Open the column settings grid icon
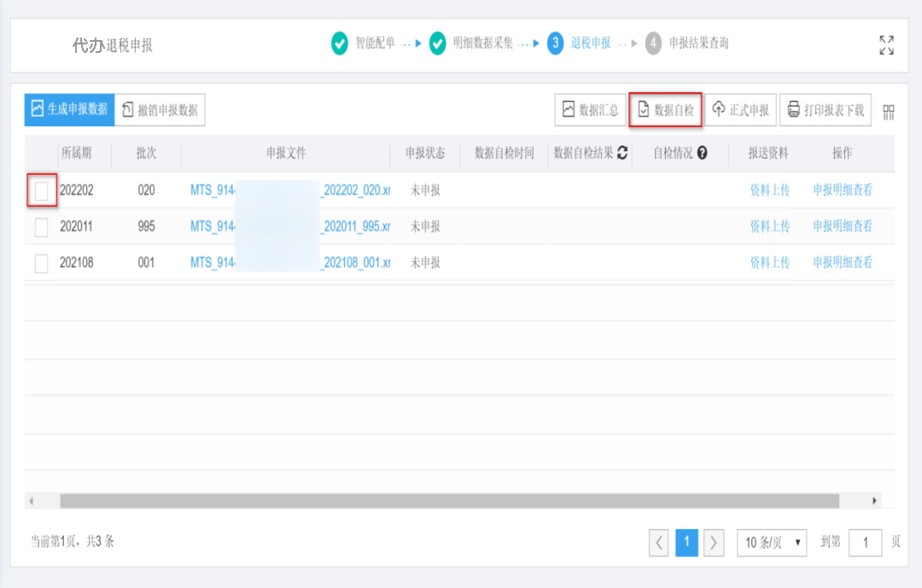This screenshot has height=588, width=922. 889,112
